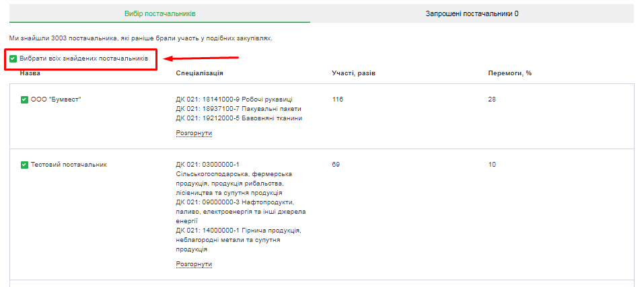
Task: Select the "Тестовий постачальник" supplier name
Action: click(x=69, y=165)
